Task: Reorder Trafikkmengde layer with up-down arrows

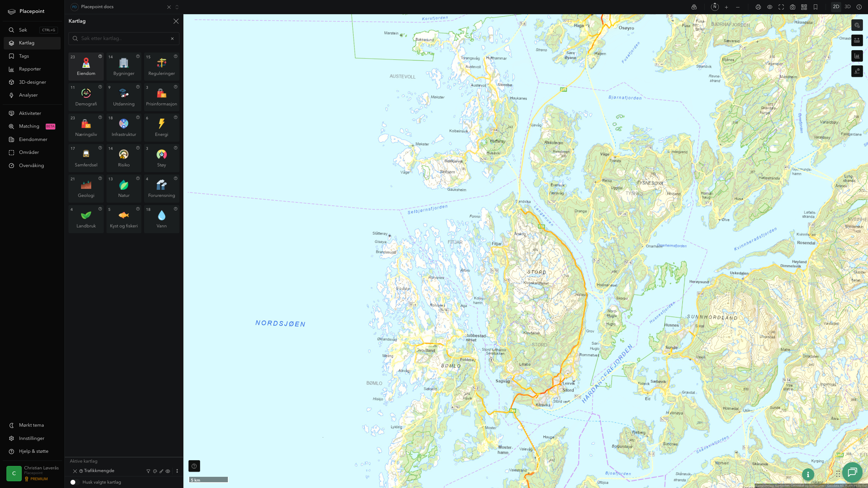Action: [x=177, y=471]
